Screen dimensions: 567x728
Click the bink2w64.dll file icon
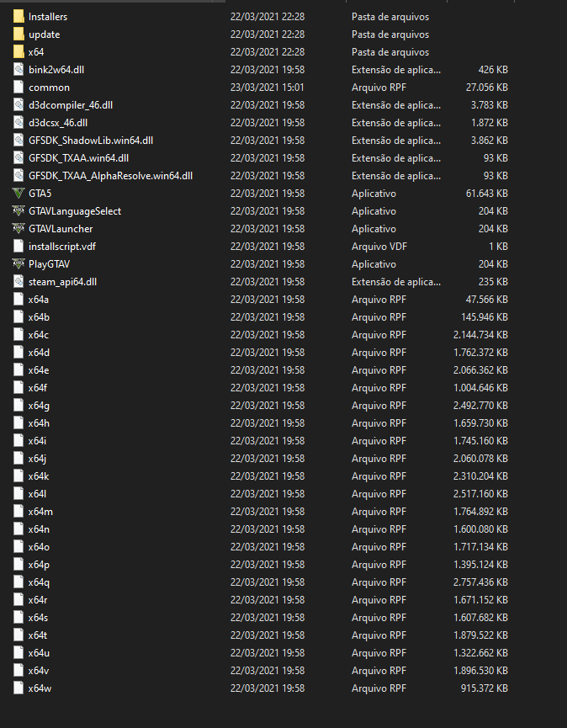[x=19, y=70]
